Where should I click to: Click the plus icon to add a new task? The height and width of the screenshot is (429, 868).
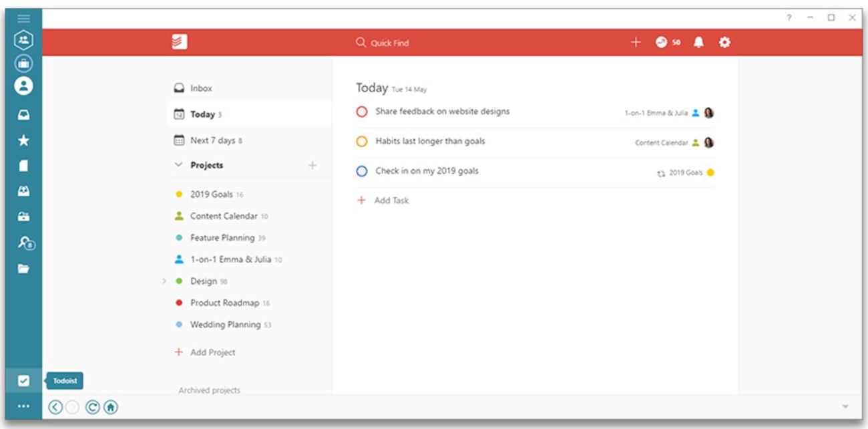point(634,41)
